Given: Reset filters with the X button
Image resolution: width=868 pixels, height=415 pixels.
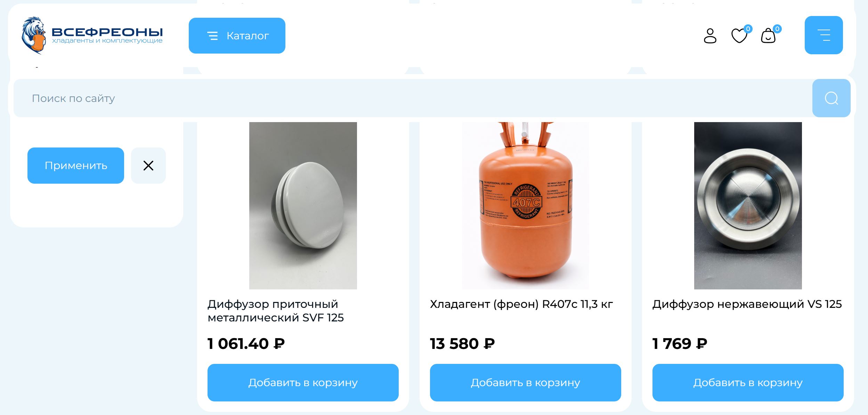Looking at the screenshot, I should (148, 166).
